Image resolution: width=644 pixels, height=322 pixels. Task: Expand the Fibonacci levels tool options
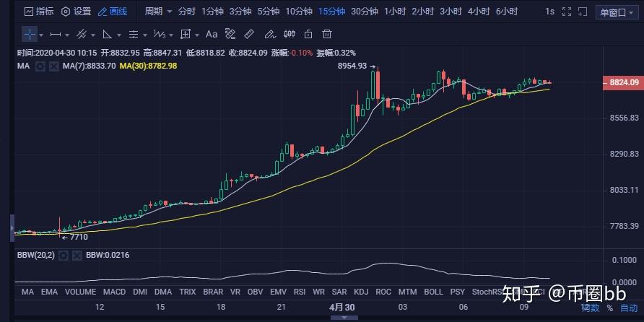(145, 35)
